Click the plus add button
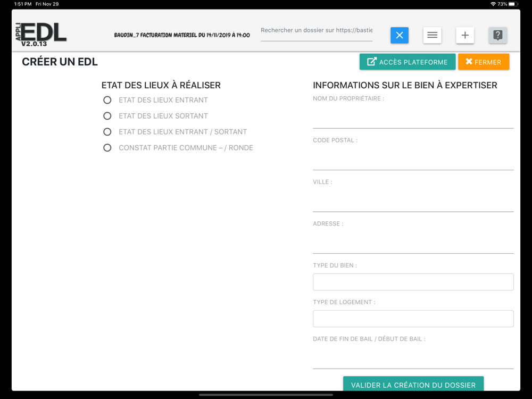The width and height of the screenshot is (532, 399). pos(465,35)
